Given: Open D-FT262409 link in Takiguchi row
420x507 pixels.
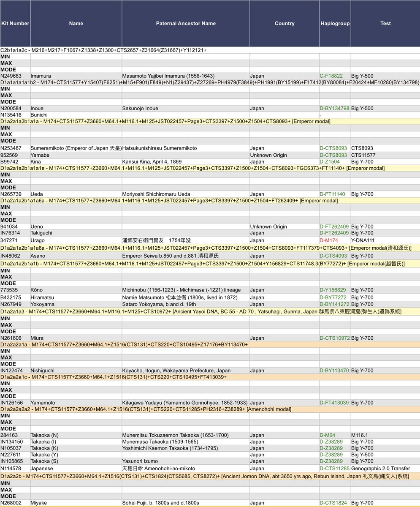Looking at the screenshot, I should point(334,233).
